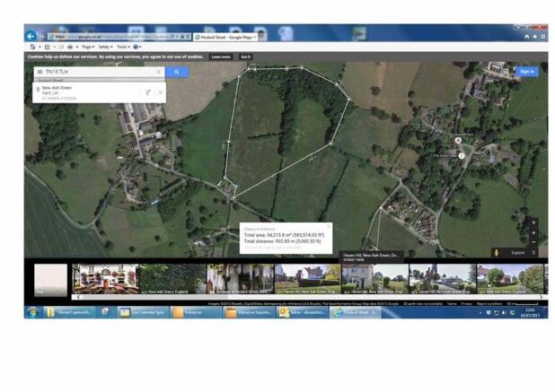The image size is (555, 392).
Task: Open directions icon in place card
Action: click(x=147, y=92)
